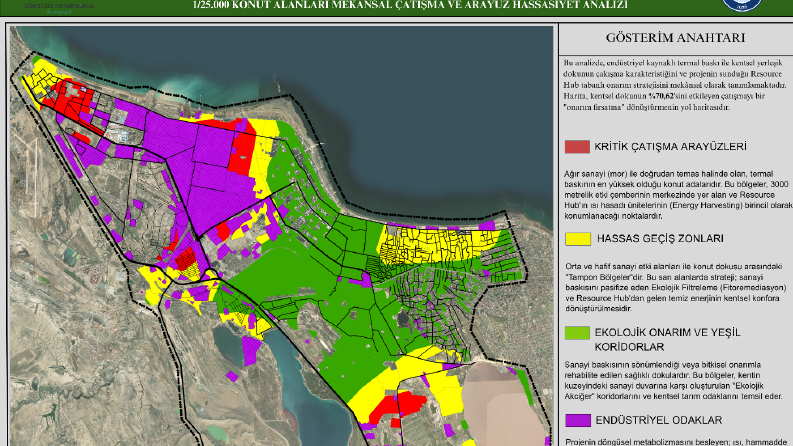Image resolution: width=793 pixels, height=446 pixels.
Task: Click the 'HASSAS GEÇİŞ ZONLARI' legend label
Action: coord(660,239)
